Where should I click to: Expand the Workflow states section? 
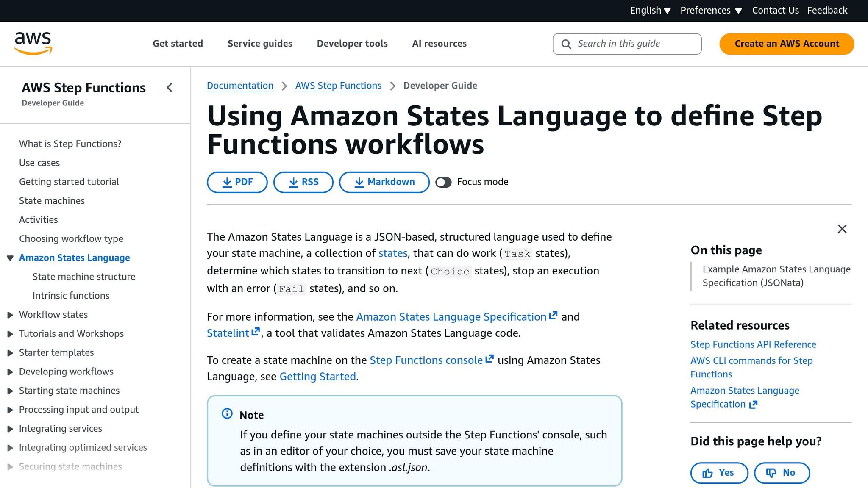click(x=10, y=315)
